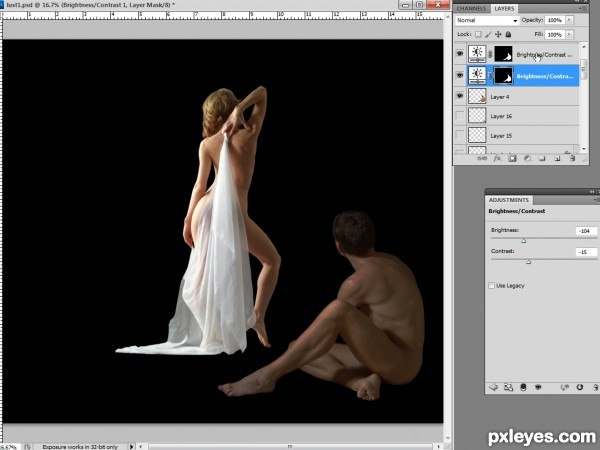Click the status bar preview icon
600x450 pixels.
point(28,447)
